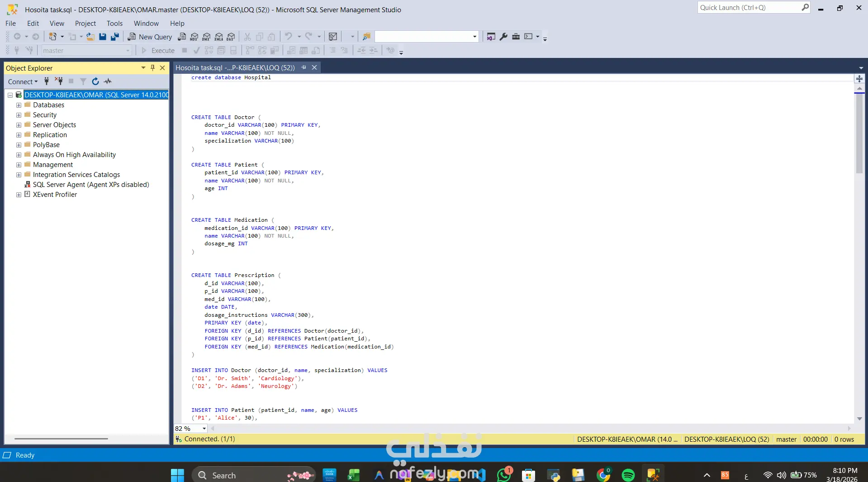
Task: Click the New Query button
Action: tap(150, 37)
